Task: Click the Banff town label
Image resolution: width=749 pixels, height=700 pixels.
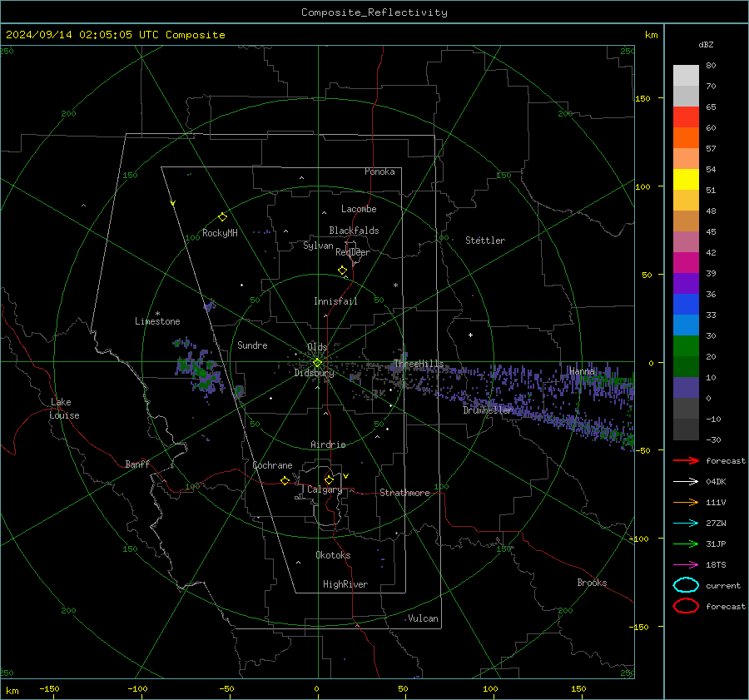Action: coord(137,464)
